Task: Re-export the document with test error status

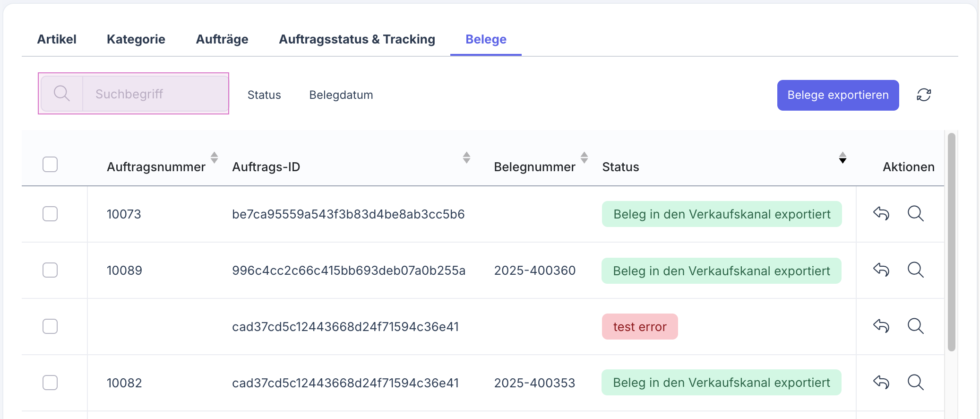Action: pos(882,326)
